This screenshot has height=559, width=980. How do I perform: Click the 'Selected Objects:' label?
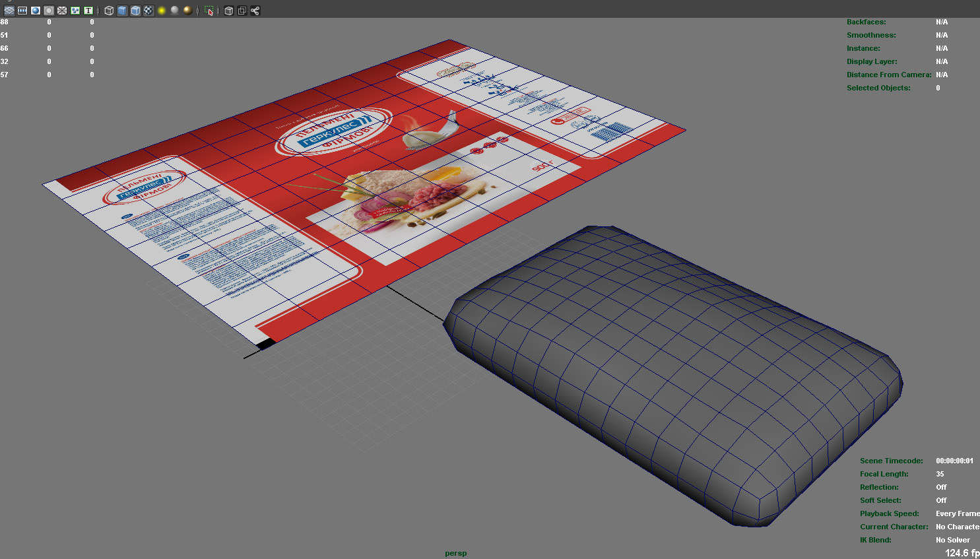[878, 88]
